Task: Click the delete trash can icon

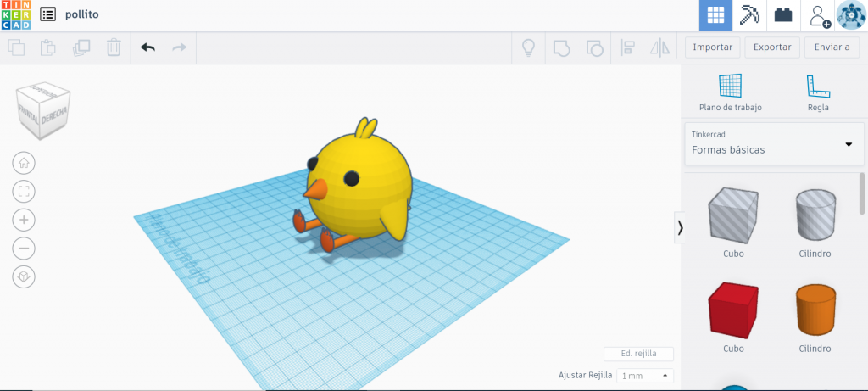Action: [114, 47]
